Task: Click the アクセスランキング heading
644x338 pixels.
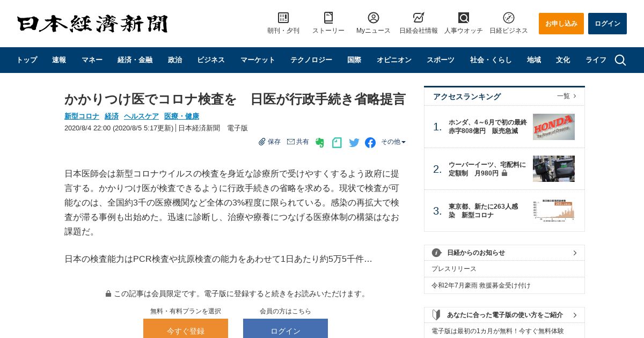Action: [x=467, y=97]
